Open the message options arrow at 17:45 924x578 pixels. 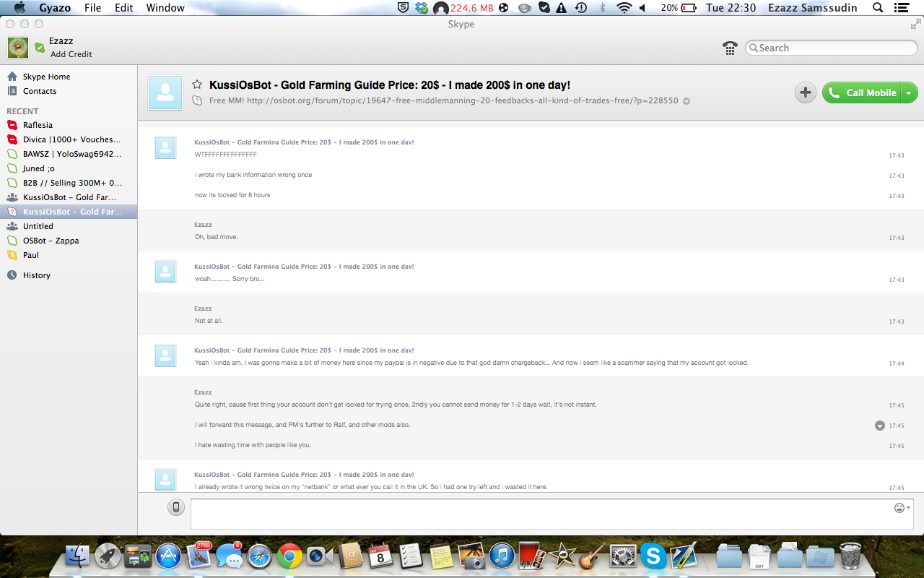click(880, 426)
